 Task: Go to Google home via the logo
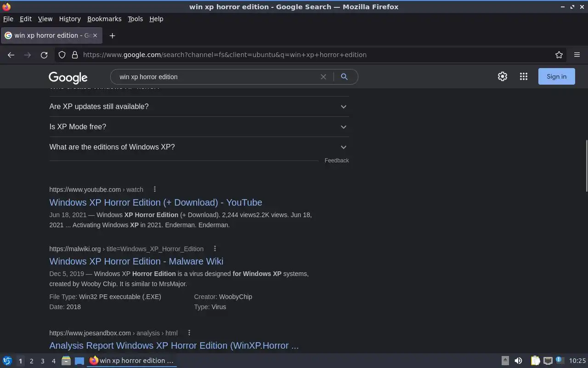[68, 77]
